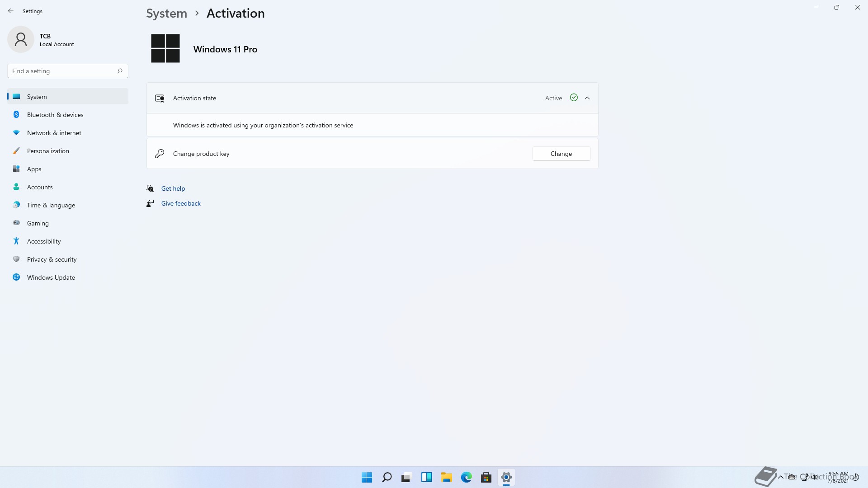Click the search magnifier icon in the search box

[119, 71]
